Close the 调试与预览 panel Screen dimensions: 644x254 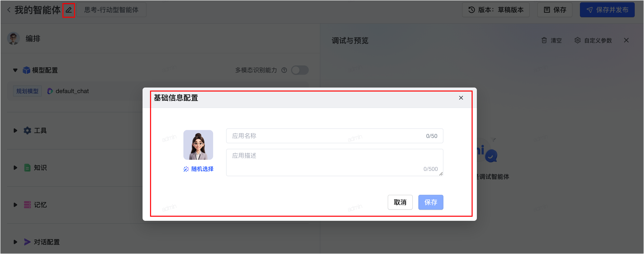click(626, 40)
